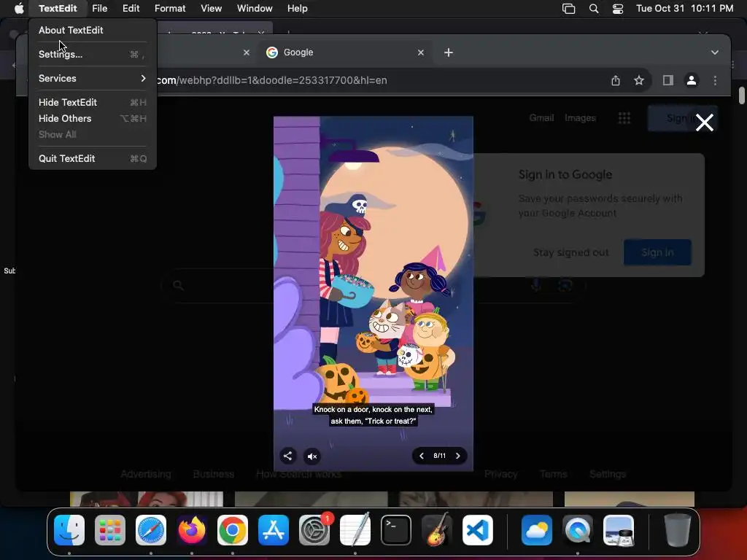Open Control Center in menu bar
The height and width of the screenshot is (560, 747).
coord(618,9)
